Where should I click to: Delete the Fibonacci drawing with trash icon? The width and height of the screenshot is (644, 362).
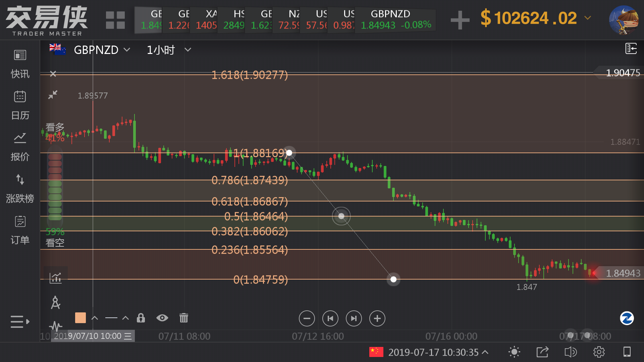pos(183,318)
